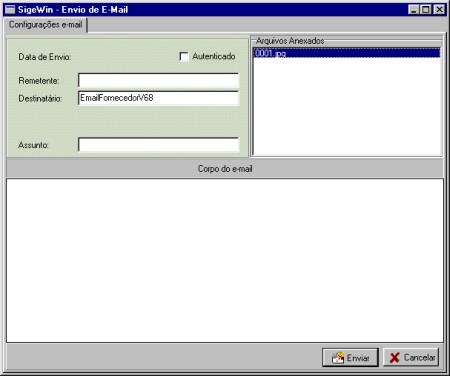Open the Configurações e-mail tab
The height and width of the screenshot is (376, 450).
click(46, 25)
